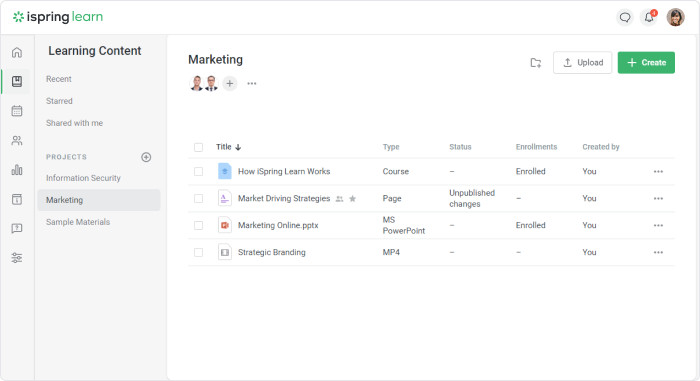700x381 pixels.
Task: Click the Enrollments column header
Action: click(536, 147)
